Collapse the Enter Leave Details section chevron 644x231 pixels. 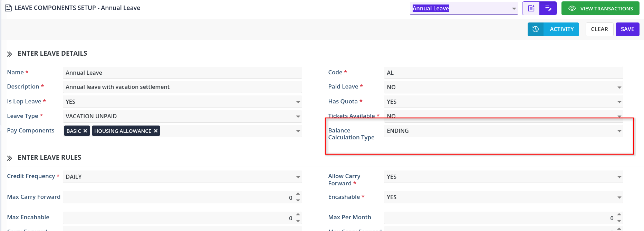[10, 54]
